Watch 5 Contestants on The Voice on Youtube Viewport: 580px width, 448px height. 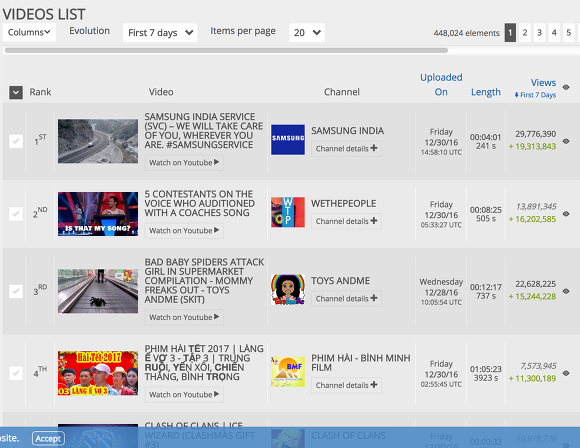point(184,230)
